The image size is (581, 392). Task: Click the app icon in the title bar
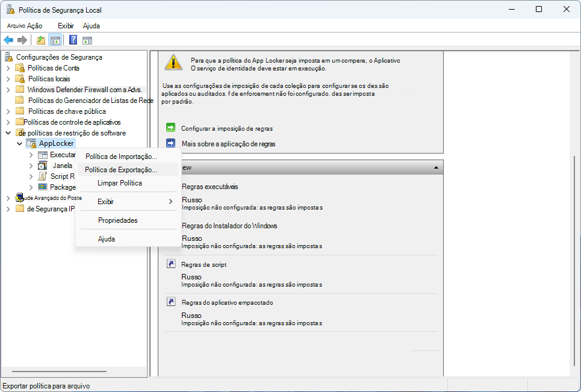click(10, 10)
